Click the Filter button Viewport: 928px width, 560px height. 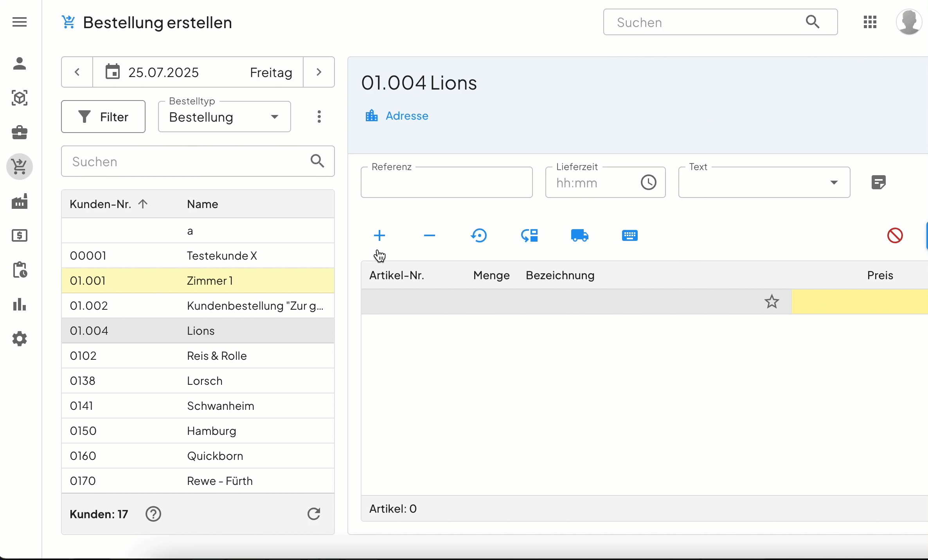click(103, 117)
